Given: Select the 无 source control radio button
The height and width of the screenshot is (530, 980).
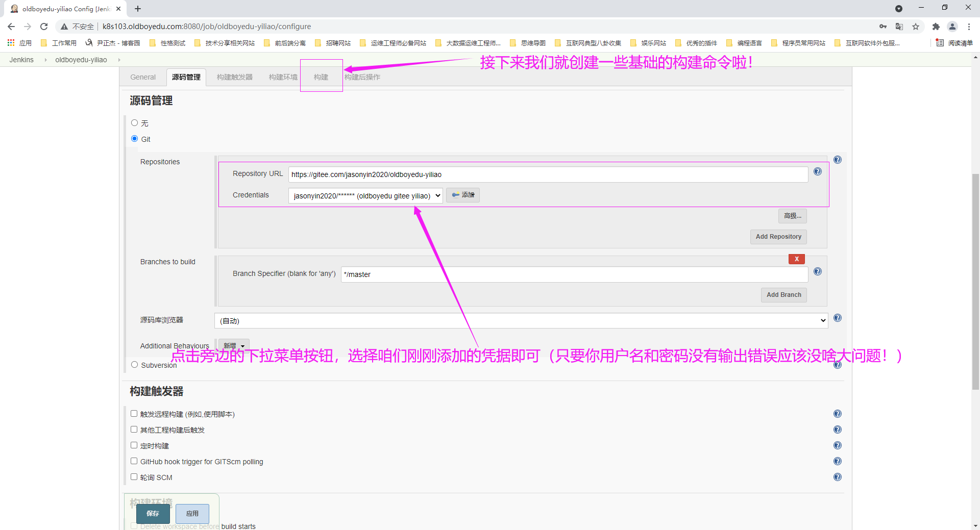Looking at the screenshot, I should coord(135,123).
